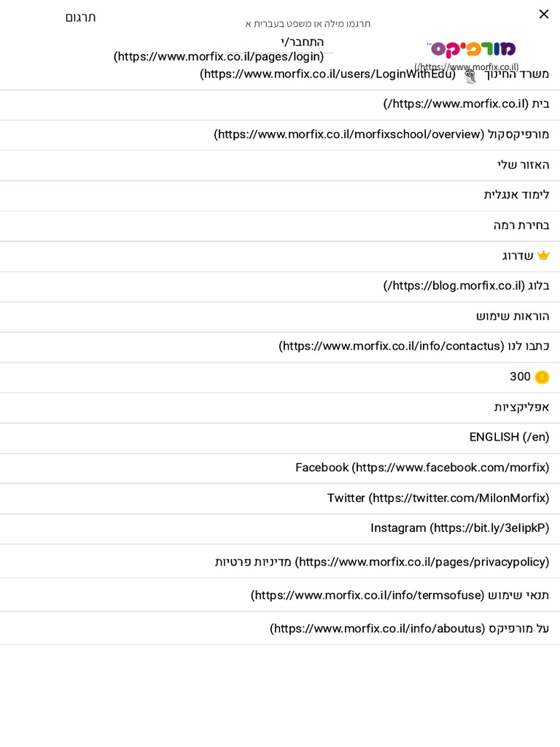The image size is (560, 747).
Task: Expand האזור שלי menu section
Action: pos(280,166)
